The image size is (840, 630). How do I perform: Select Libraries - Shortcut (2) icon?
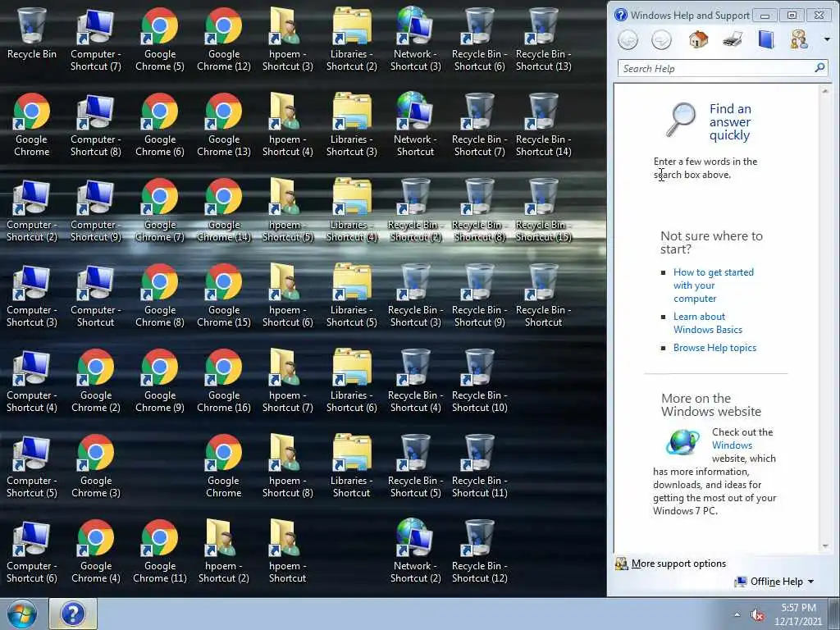pos(351,39)
